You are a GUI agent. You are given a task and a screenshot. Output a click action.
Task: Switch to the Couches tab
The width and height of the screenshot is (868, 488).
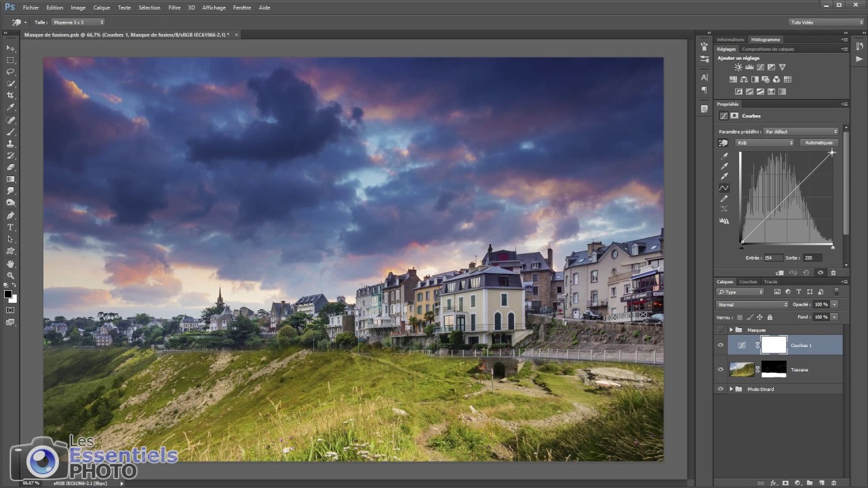[x=748, y=282]
